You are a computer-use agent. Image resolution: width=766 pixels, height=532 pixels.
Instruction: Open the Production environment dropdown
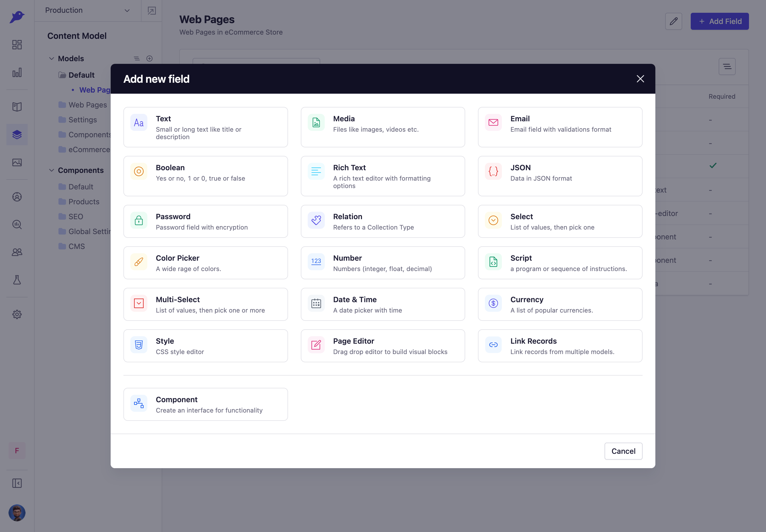coord(87,10)
